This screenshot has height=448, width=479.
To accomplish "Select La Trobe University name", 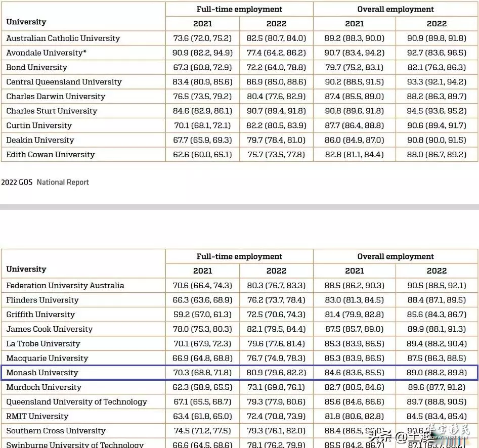I will (x=43, y=343).
